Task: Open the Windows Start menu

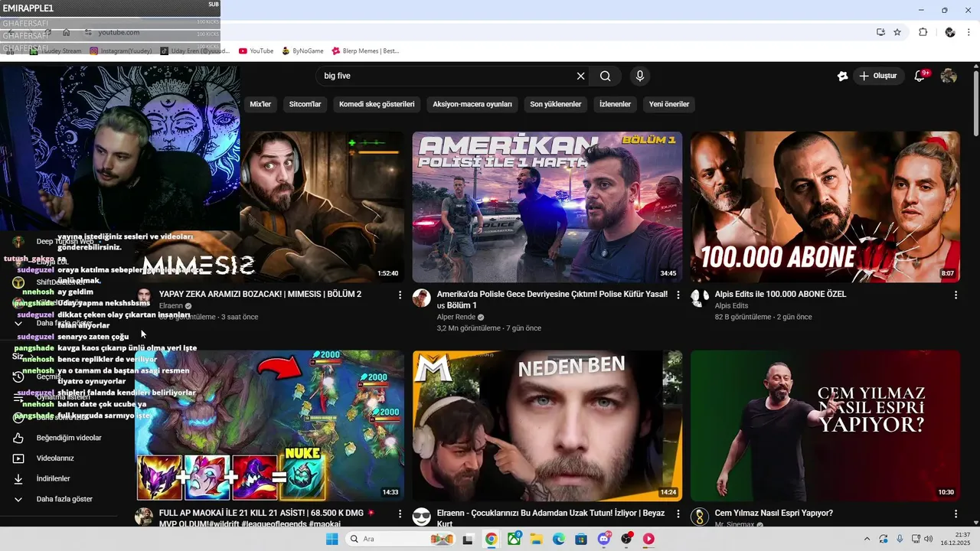Action: pos(332,539)
